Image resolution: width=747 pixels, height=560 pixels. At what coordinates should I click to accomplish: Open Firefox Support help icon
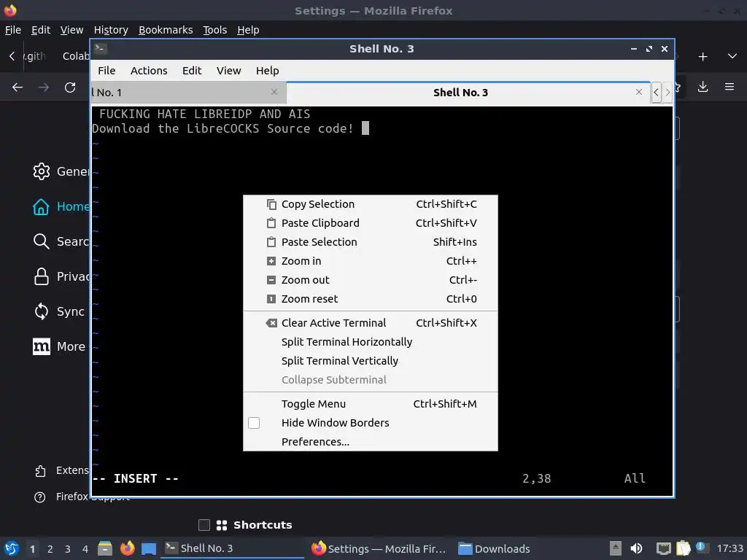40,497
